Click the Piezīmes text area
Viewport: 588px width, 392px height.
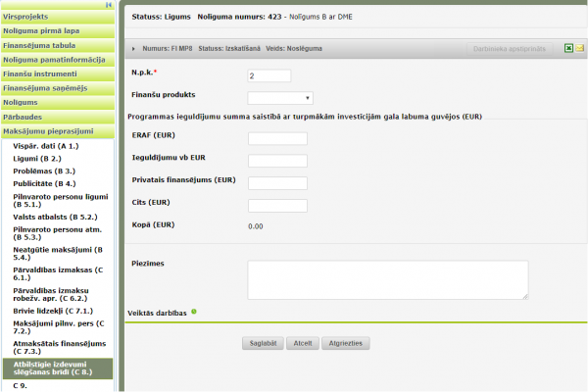387,279
